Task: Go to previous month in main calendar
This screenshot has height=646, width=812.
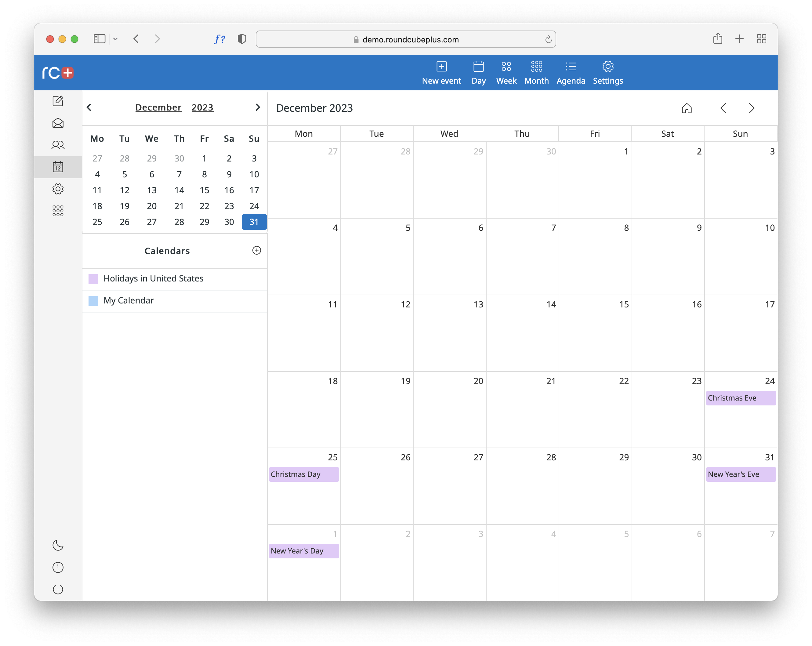Action: [723, 108]
